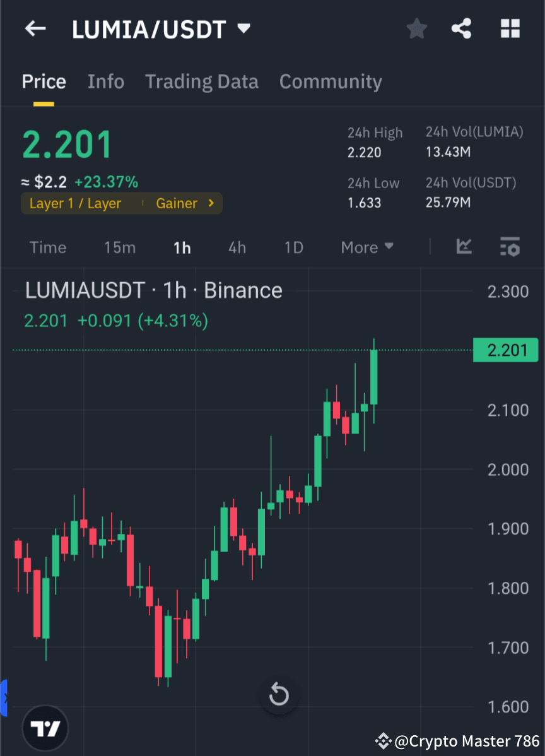Open the markets grid icon
This screenshot has width=545, height=756.
click(510, 28)
